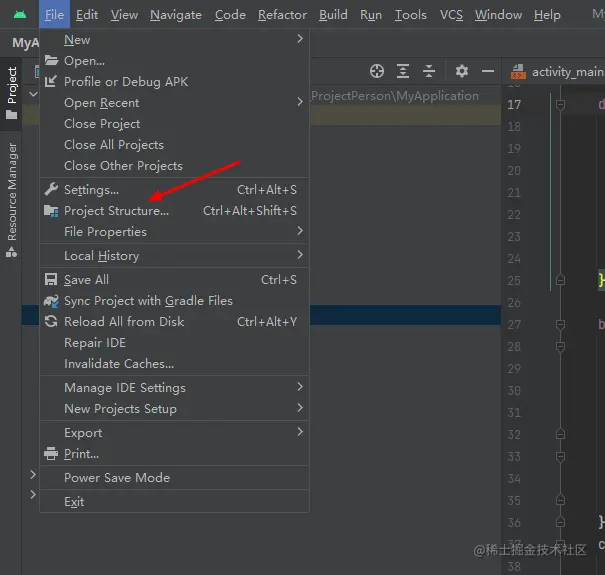Toggle fold marker at line 28
This screenshot has height=575, width=605.
pos(560,347)
